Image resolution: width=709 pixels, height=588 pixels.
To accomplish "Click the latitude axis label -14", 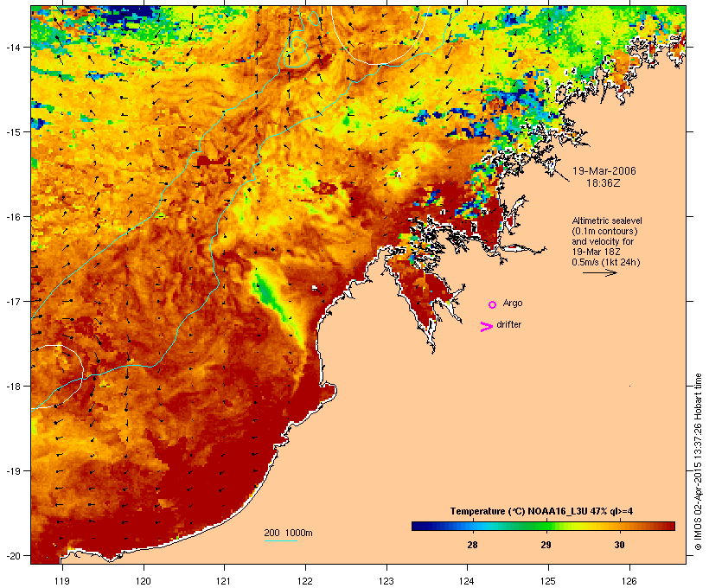I will [13, 47].
